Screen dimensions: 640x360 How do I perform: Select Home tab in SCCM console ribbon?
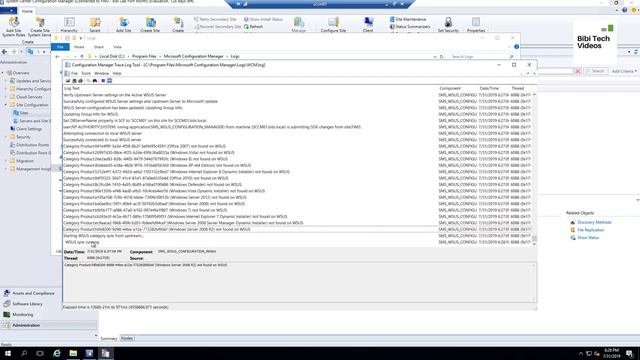(27, 11)
